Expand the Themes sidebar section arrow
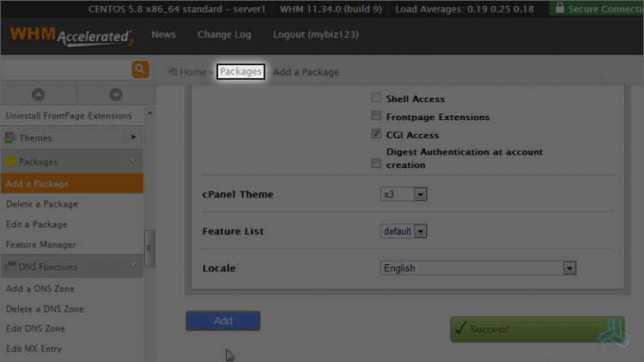The height and width of the screenshot is (362, 644). [133, 137]
